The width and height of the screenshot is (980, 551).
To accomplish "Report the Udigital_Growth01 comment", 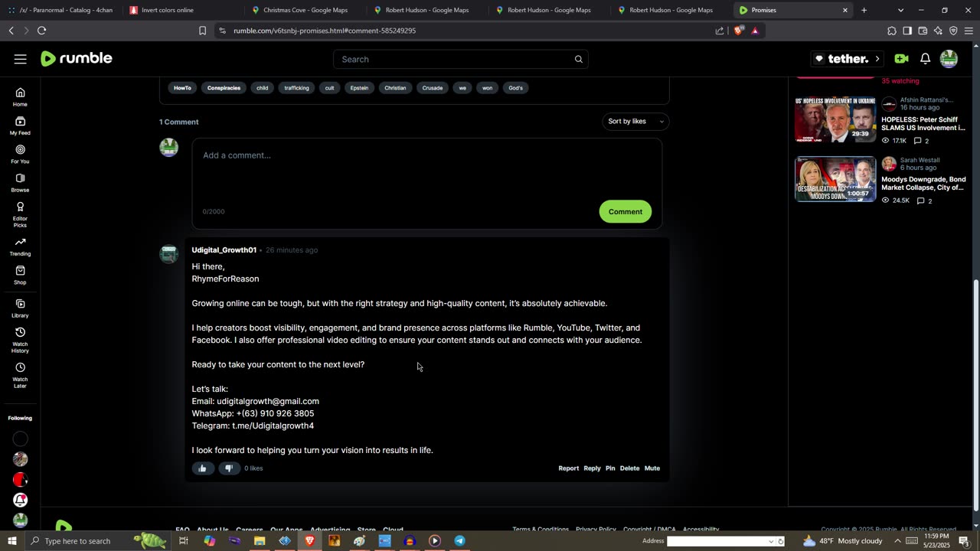I will click(568, 468).
